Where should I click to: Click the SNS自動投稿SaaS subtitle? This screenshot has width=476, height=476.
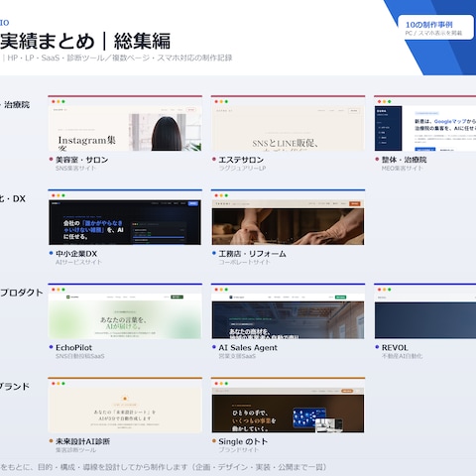coord(80,356)
